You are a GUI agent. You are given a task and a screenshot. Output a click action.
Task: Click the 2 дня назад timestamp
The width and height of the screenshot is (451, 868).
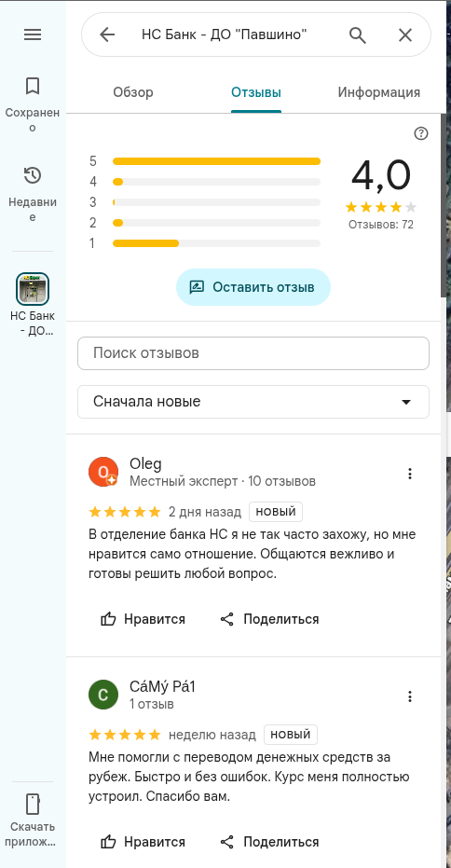(205, 512)
